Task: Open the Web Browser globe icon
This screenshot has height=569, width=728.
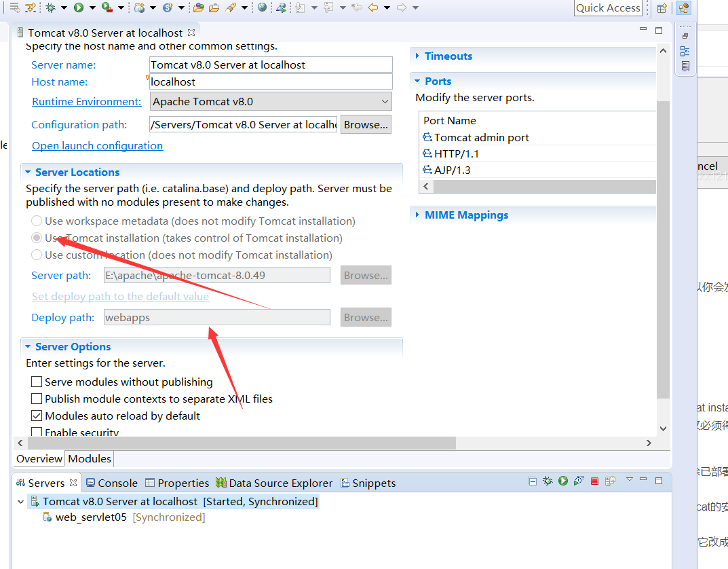Action: pos(263,7)
